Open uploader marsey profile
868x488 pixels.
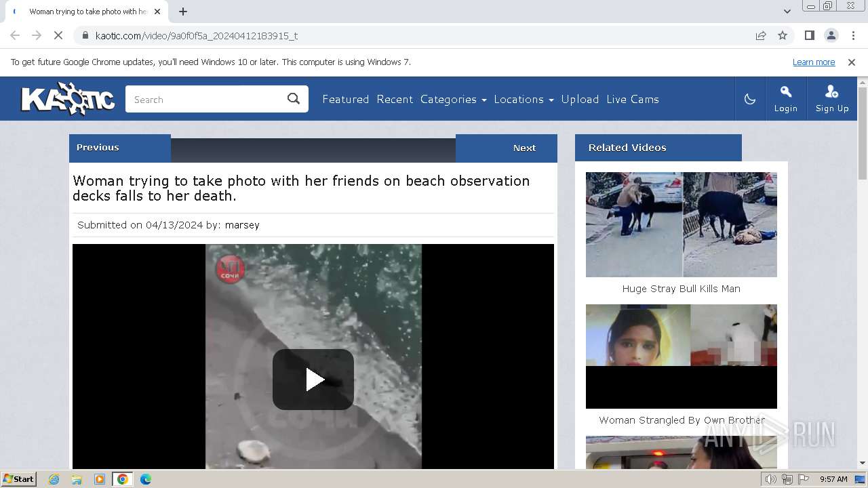tap(242, 225)
